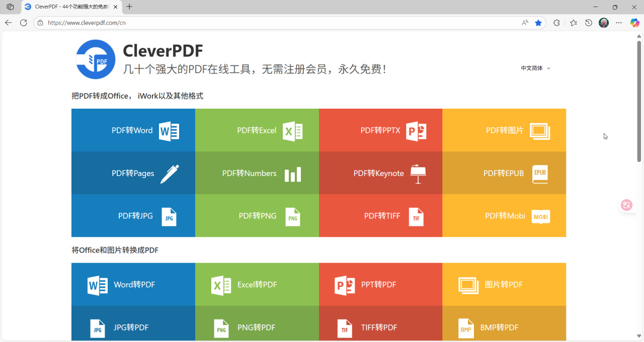Click the Word icon in Word转PDF tile
Screen dimensions: 644x342
coord(98,285)
